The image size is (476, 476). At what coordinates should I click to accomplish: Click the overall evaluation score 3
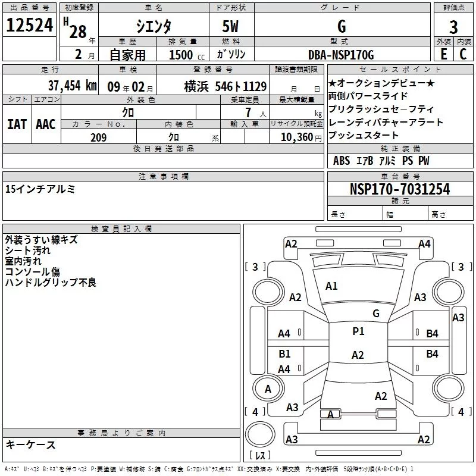click(453, 26)
